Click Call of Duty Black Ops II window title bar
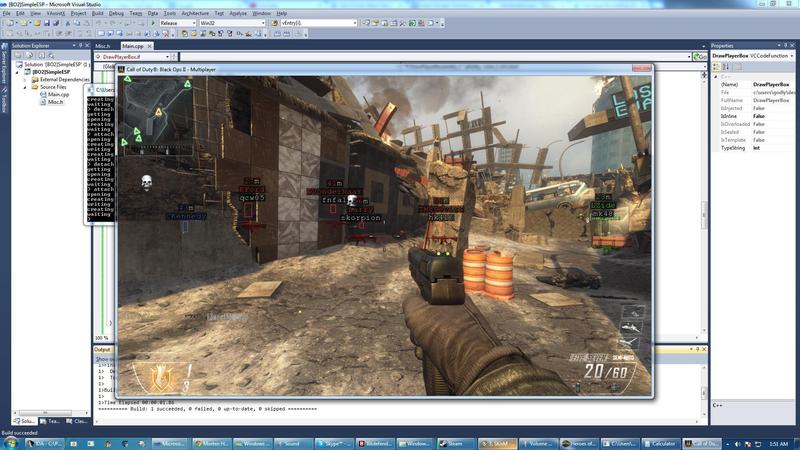800x450 pixels. (385, 69)
